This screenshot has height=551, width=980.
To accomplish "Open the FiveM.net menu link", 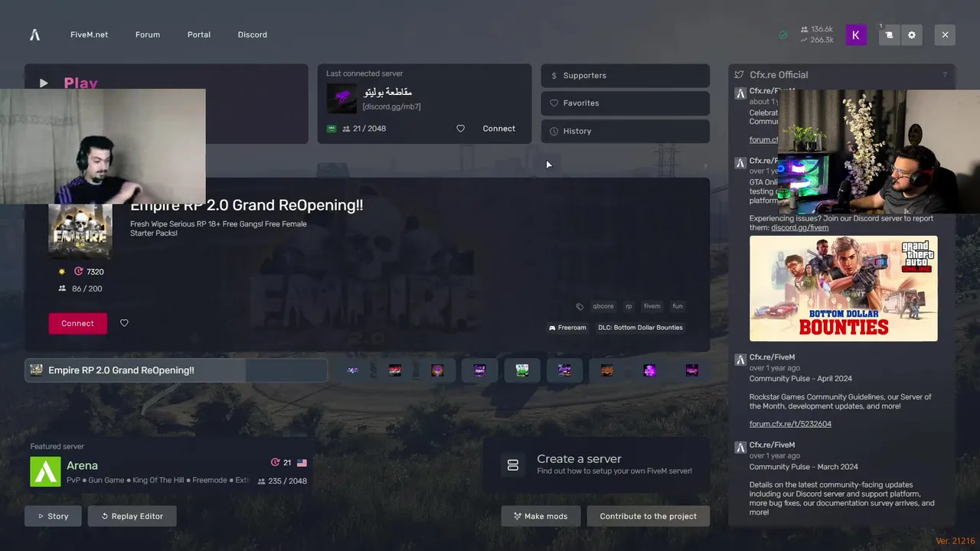I will (x=89, y=34).
